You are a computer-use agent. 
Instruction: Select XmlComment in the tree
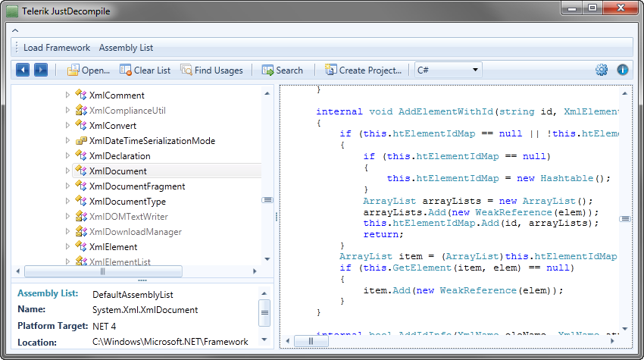click(117, 95)
